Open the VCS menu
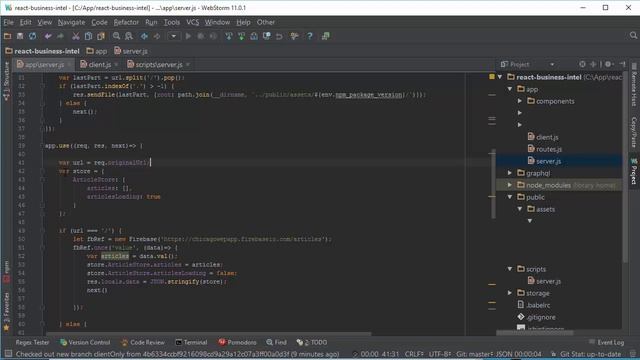This screenshot has width=640, height=360. point(193,22)
